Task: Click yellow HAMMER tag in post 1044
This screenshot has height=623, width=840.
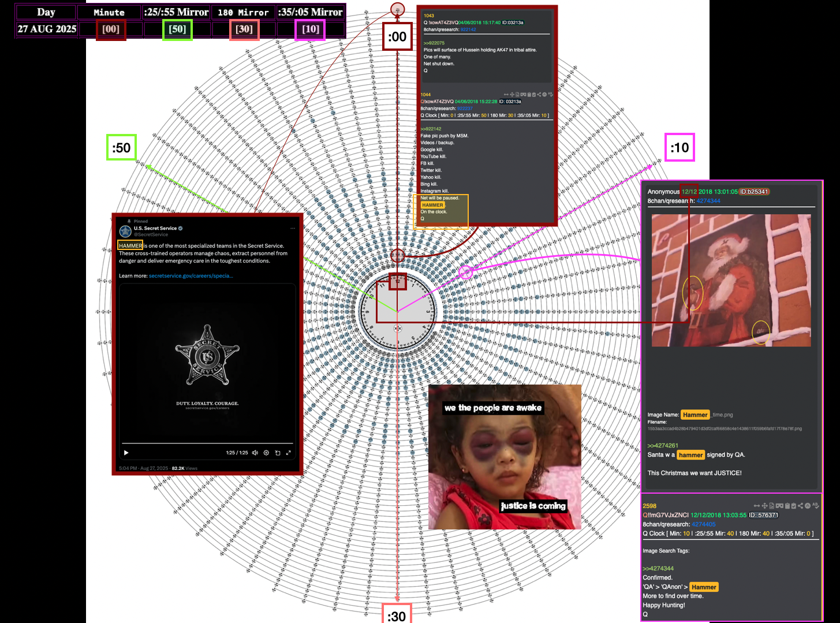Action: pyautogui.click(x=432, y=205)
